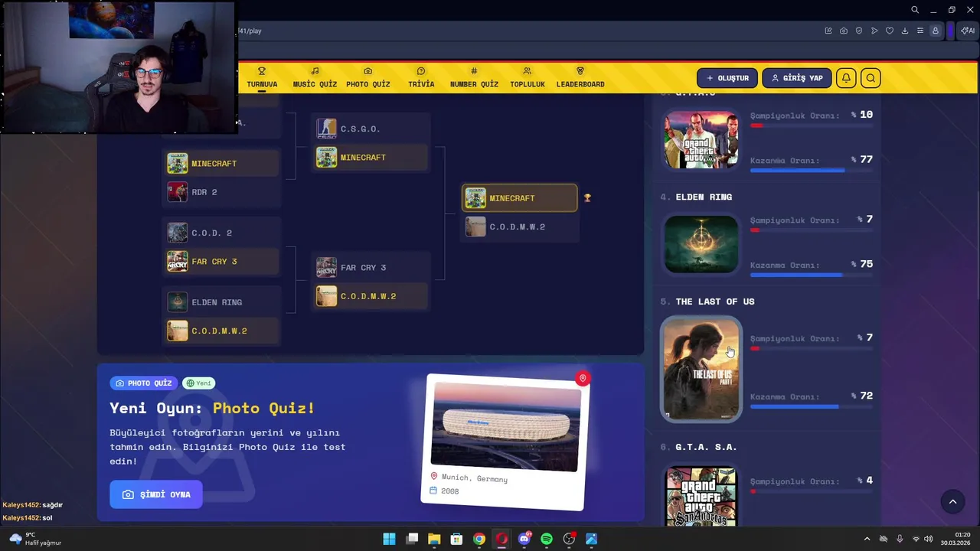The height and width of the screenshot is (551, 980).
Task: Open Opera profile account icon
Action: click(x=936, y=31)
